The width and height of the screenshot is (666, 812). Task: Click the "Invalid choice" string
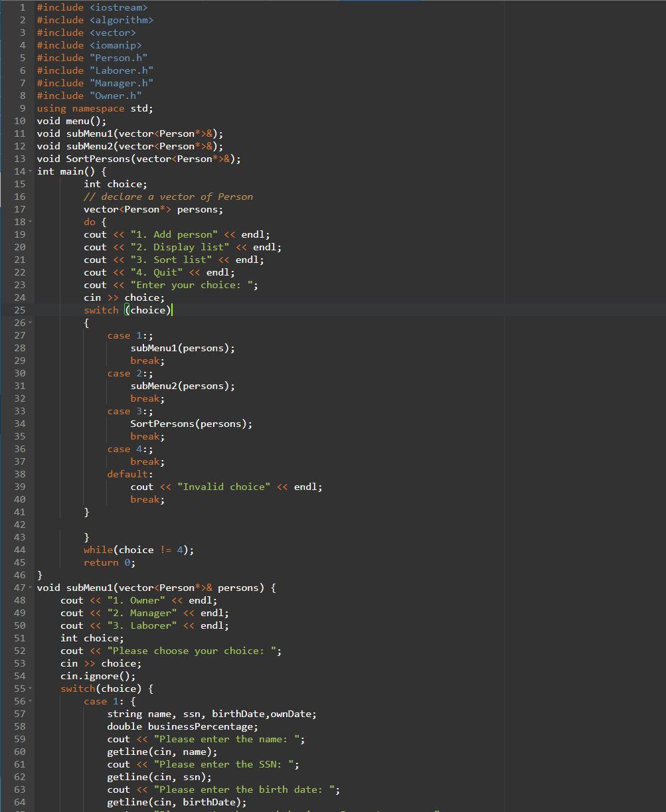pos(224,487)
